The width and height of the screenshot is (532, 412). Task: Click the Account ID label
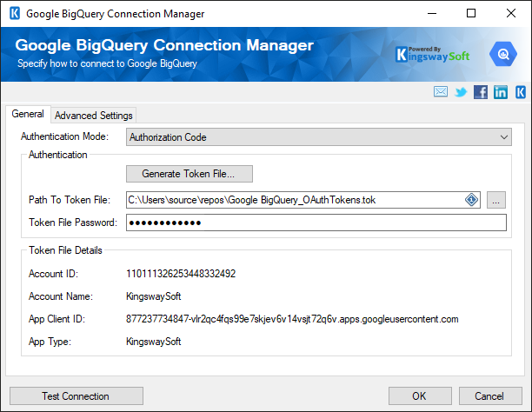click(53, 274)
